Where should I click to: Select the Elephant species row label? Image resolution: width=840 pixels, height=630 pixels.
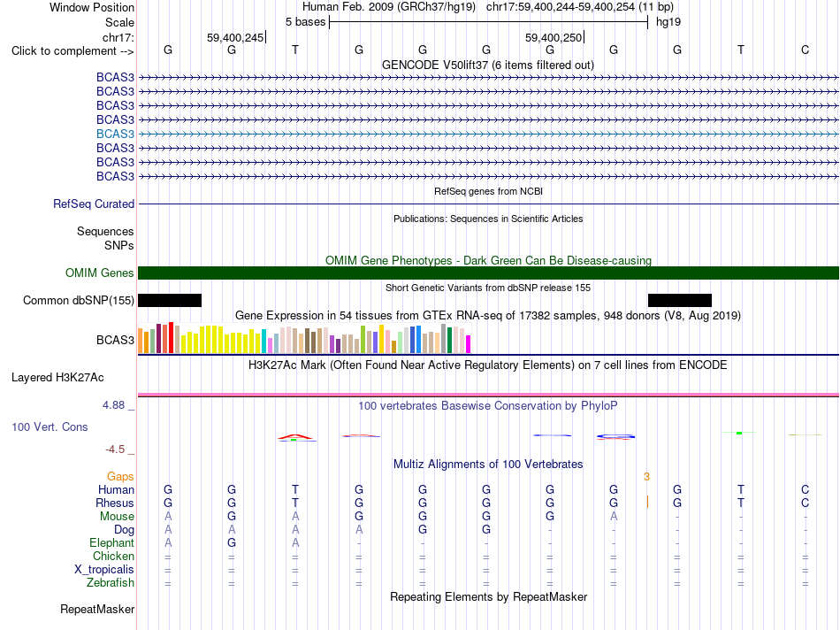click(111, 542)
